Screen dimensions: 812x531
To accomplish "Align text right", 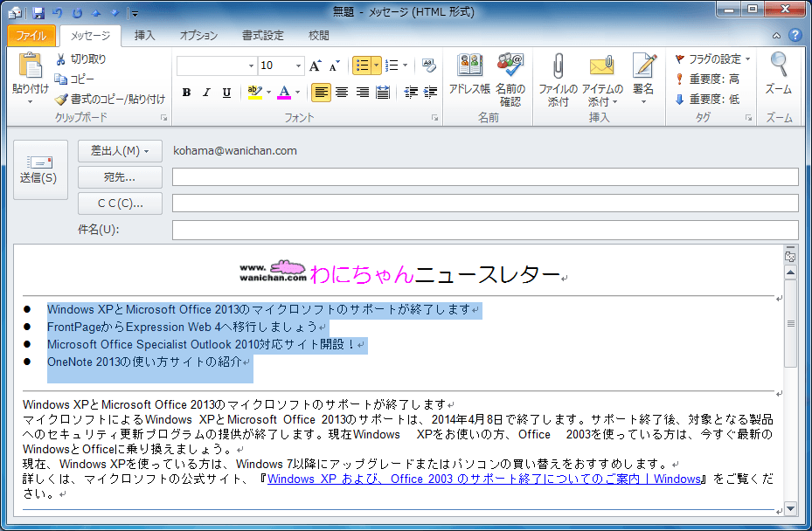I will point(363,93).
